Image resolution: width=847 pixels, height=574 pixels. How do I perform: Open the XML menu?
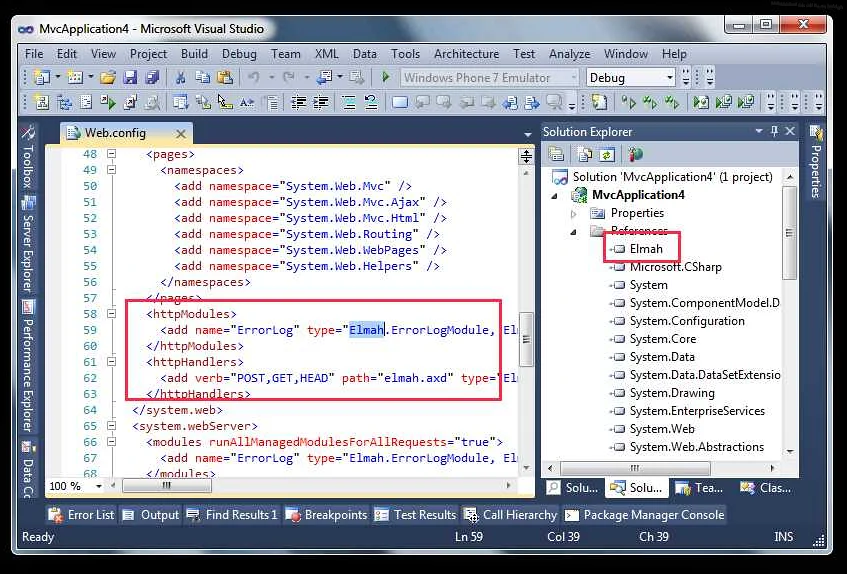(326, 54)
